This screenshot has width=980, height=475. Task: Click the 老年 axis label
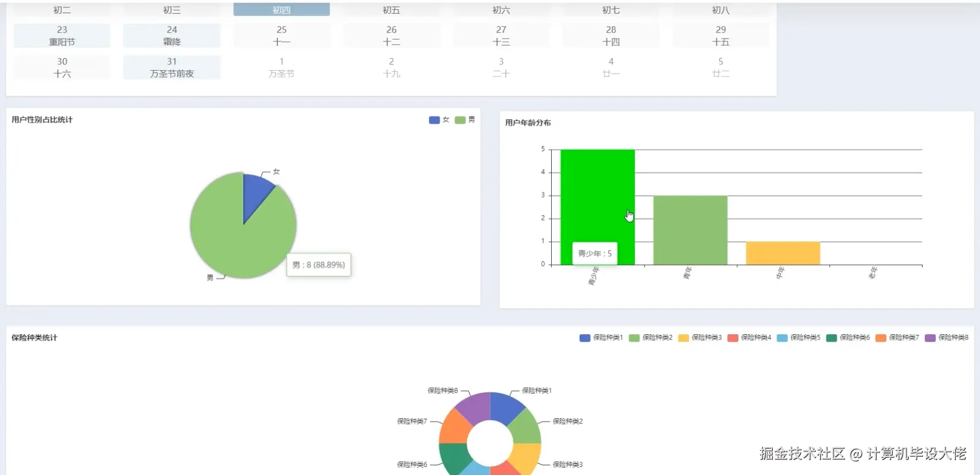(873, 273)
